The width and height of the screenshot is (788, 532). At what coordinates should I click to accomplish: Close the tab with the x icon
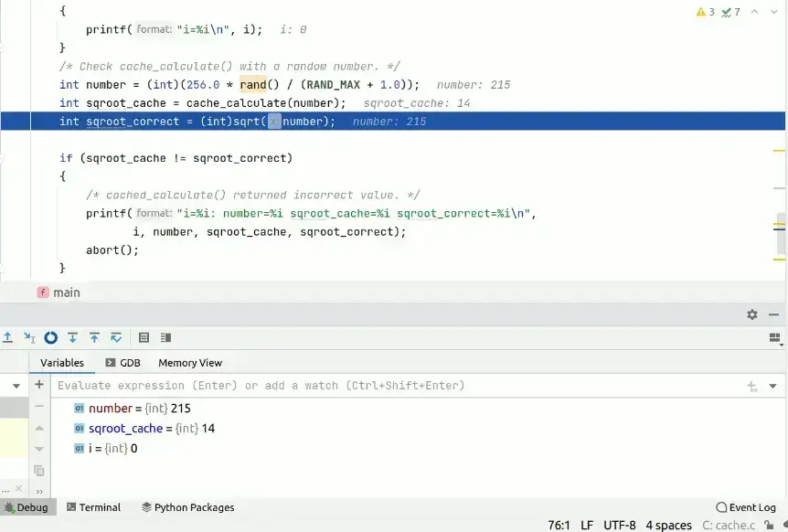point(18,488)
